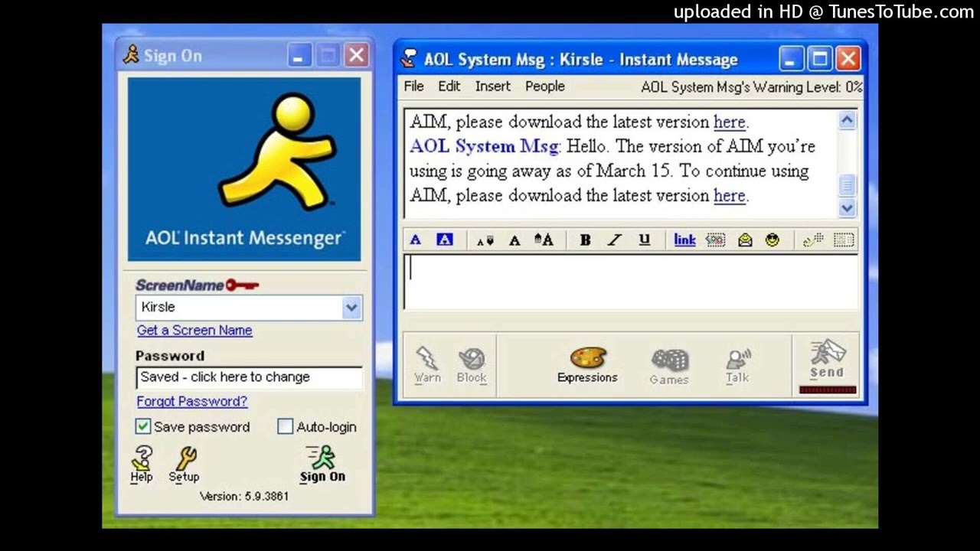Screen dimensions: 980x551
Task: Click the normal font size A icon
Action: 514,240
